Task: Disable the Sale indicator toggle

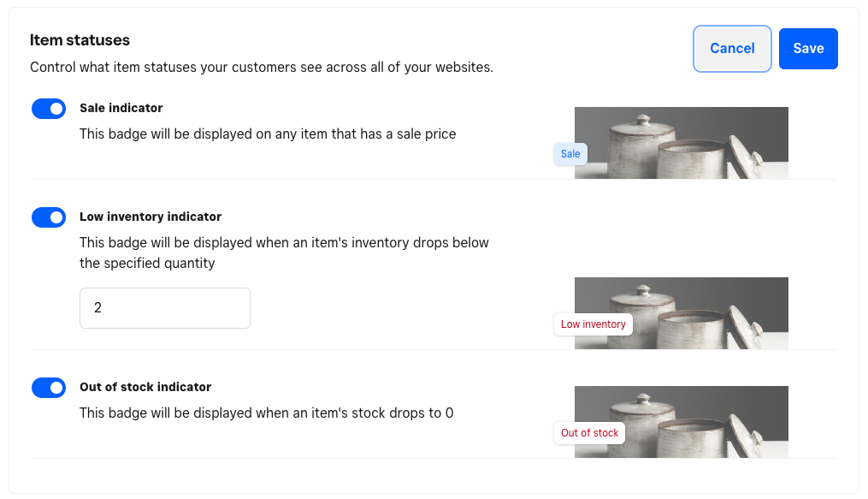Action: click(49, 109)
